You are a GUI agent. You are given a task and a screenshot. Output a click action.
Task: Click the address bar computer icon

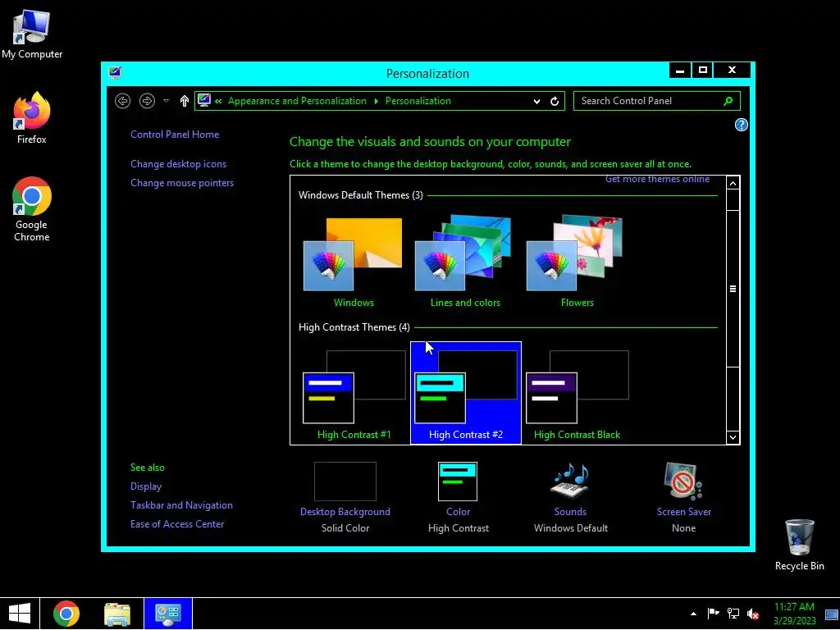pos(203,100)
